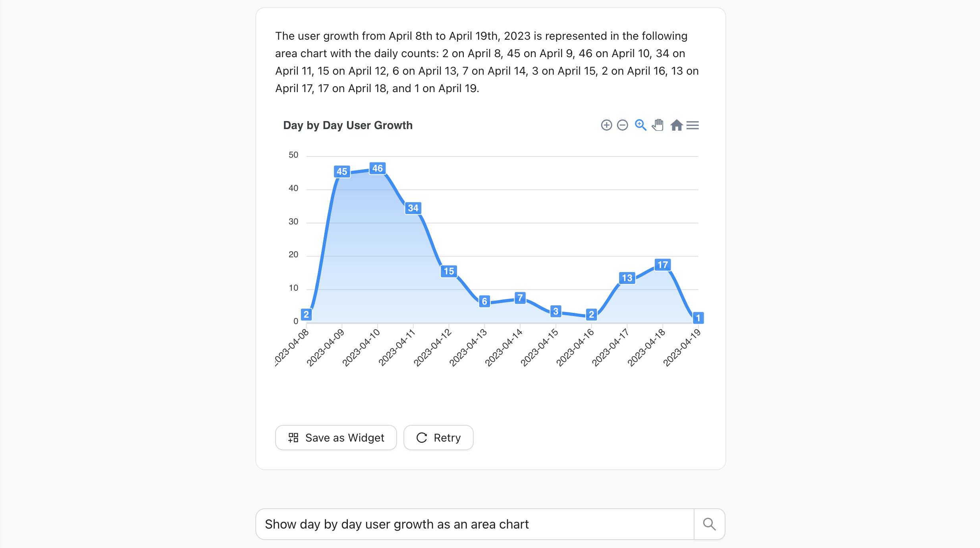Click the data point labeled 17
Screen dimensions: 980x548
662,265
